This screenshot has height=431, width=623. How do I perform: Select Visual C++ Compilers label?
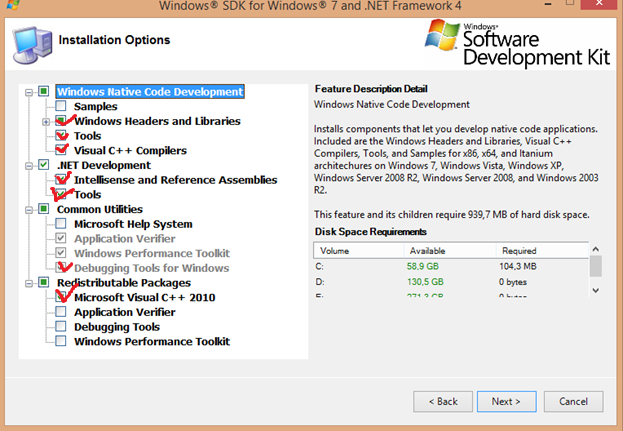pos(130,151)
